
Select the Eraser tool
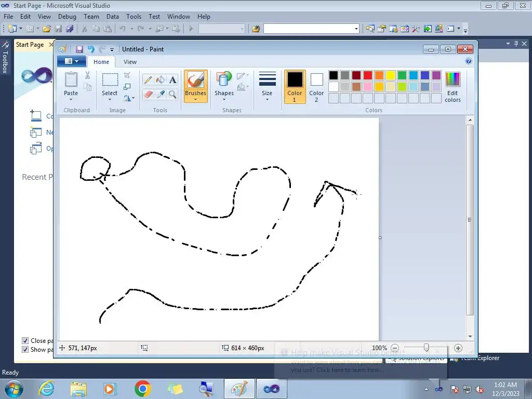[x=148, y=94]
